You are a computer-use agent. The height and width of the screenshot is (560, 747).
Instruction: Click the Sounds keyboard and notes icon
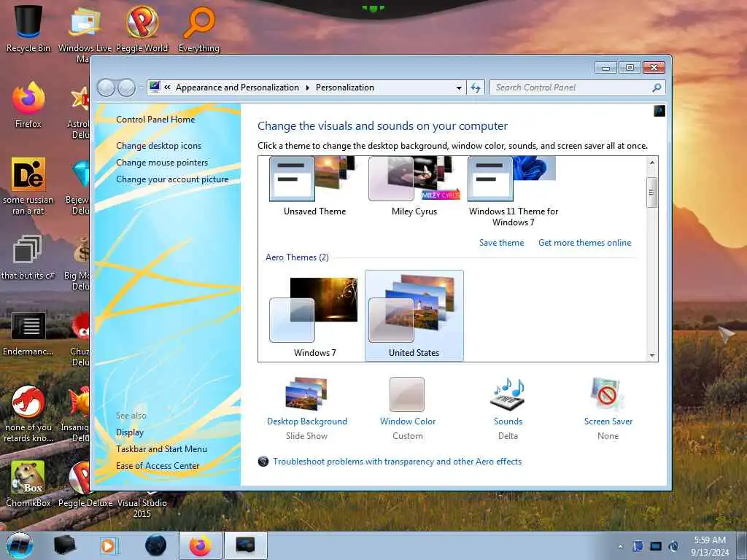(x=508, y=394)
